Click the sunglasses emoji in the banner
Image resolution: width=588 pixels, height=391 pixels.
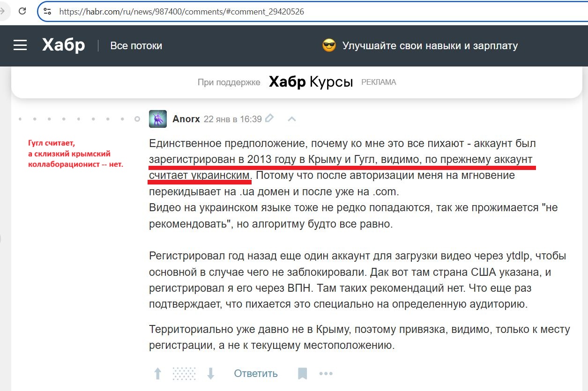(x=328, y=45)
